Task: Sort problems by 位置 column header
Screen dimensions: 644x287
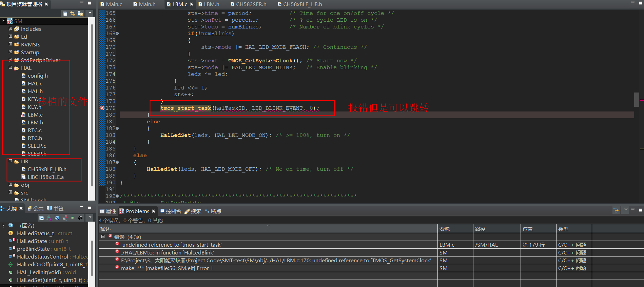Action: click(539, 229)
